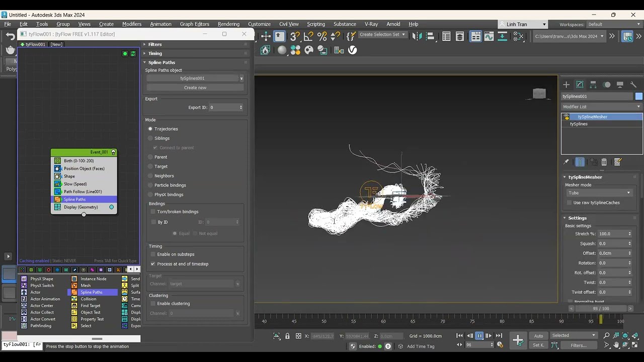Viewport: 644px width, 362px height.
Task: Open the Utilities wrench tab
Action: coord(633,84)
